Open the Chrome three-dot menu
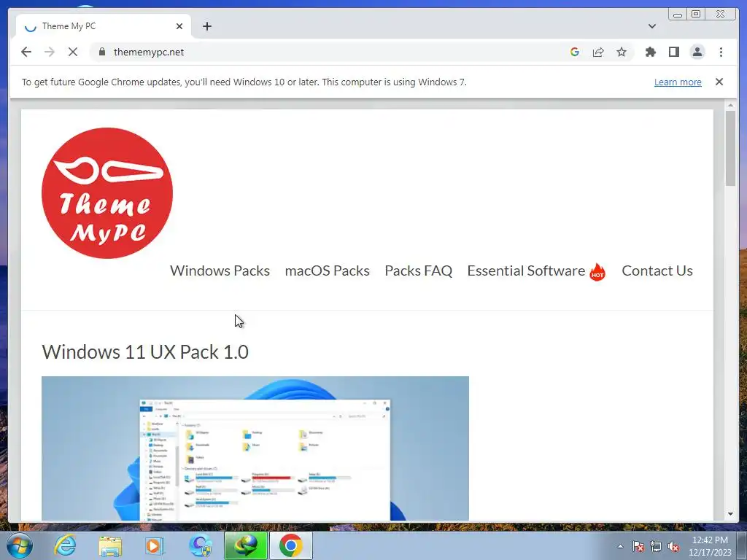Viewport: 747px width, 560px height. click(x=721, y=52)
